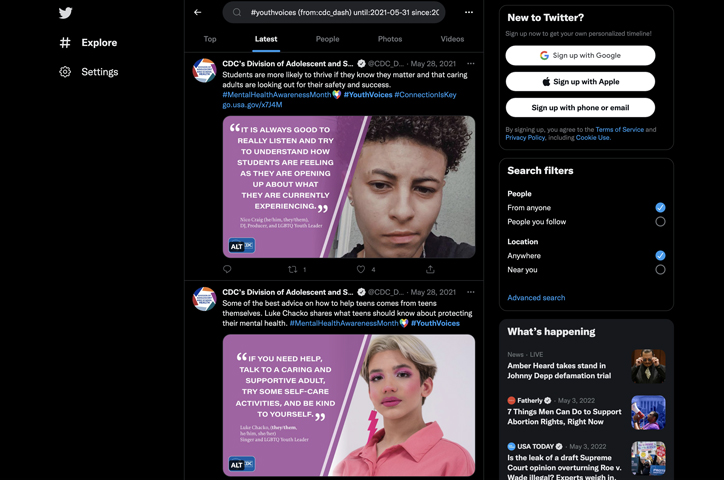Image resolution: width=724 pixels, height=480 pixels.
Task: Switch to the People tab
Action: pos(328,39)
